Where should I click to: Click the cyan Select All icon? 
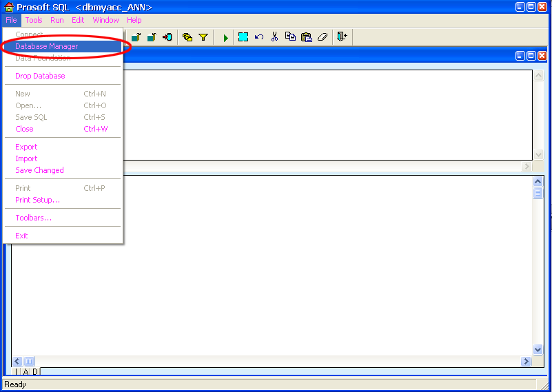coord(243,37)
